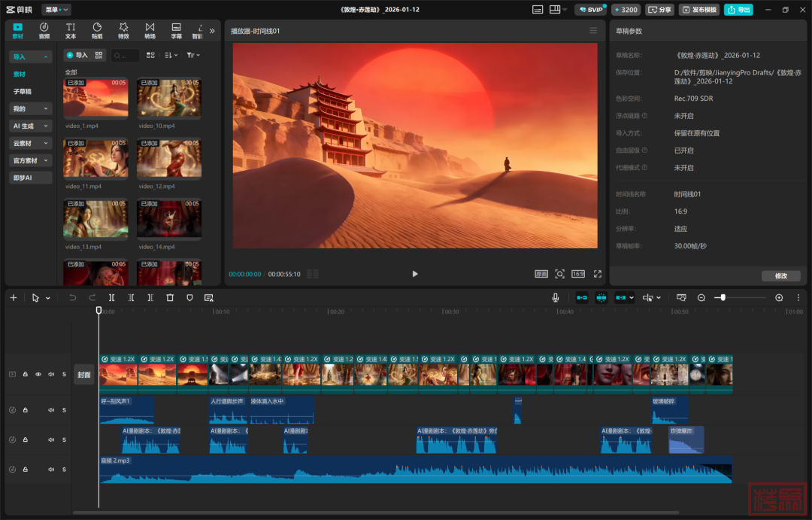Click the timeline zoom slider handle
812x520 pixels.
point(723,298)
